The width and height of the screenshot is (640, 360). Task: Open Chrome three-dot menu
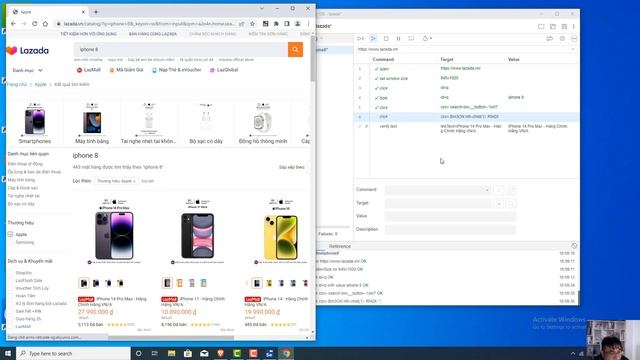308,24
